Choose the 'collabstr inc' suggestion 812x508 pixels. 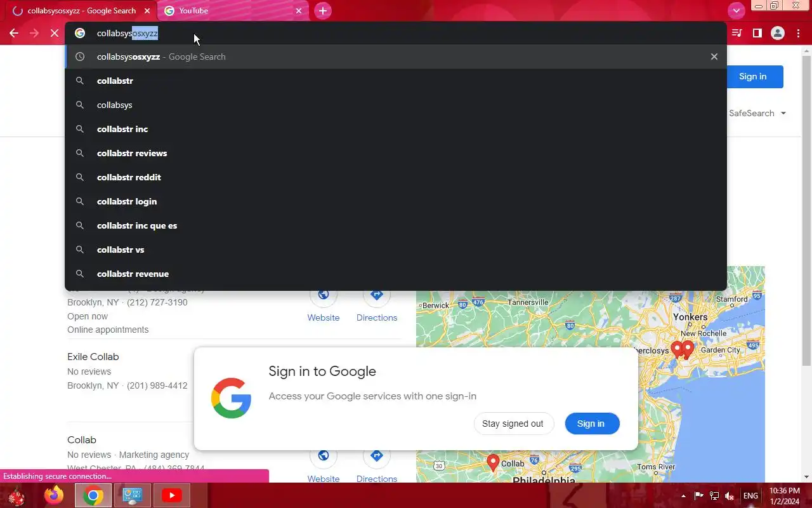pyautogui.click(x=396, y=129)
